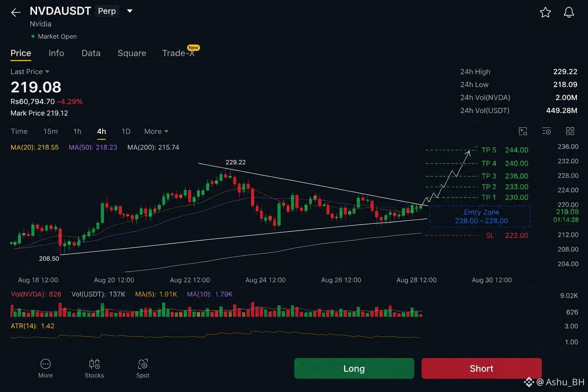Click the -4.29% change percentage
This screenshot has height=392, width=588.
(70, 102)
